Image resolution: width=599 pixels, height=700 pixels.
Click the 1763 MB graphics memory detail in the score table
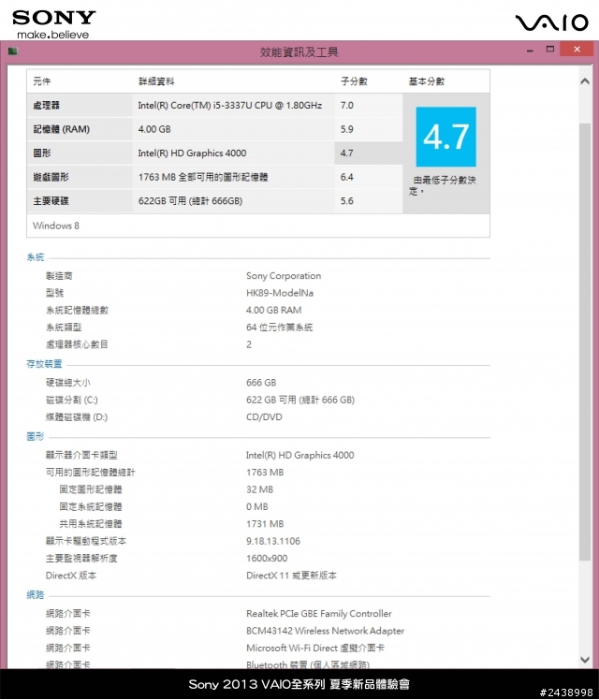pyautogui.click(x=203, y=177)
